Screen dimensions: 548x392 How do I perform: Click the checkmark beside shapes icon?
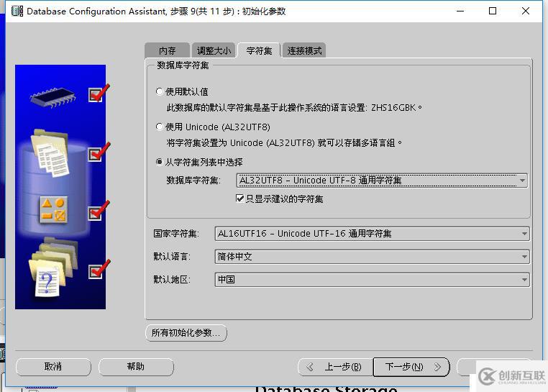click(99, 211)
